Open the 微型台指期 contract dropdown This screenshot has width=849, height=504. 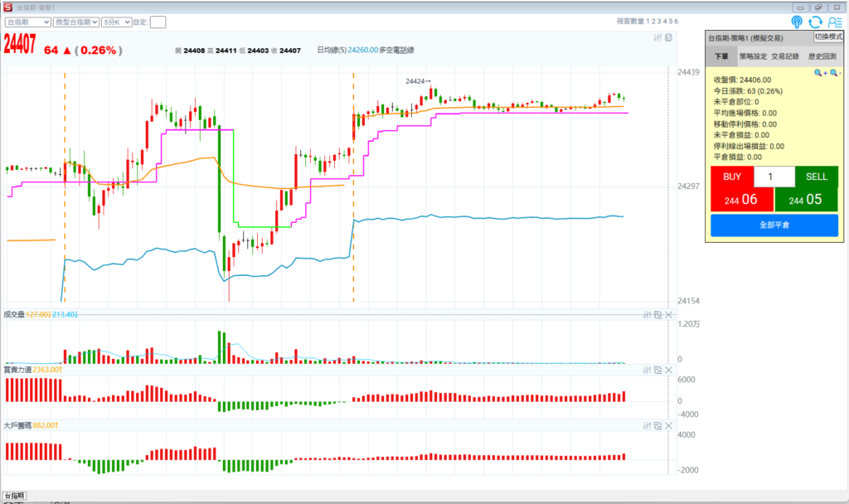pyautogui.click(x=75, y=22)
